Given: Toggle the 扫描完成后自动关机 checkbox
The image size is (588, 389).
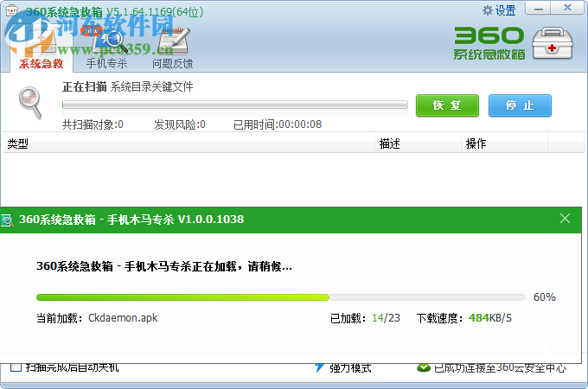Looking at the screenshot, I should 16,367.
